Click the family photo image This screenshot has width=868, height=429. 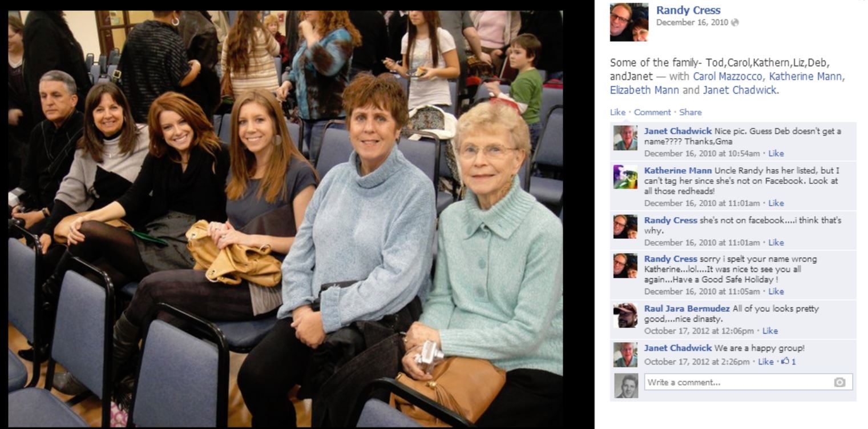pos(285,219)
